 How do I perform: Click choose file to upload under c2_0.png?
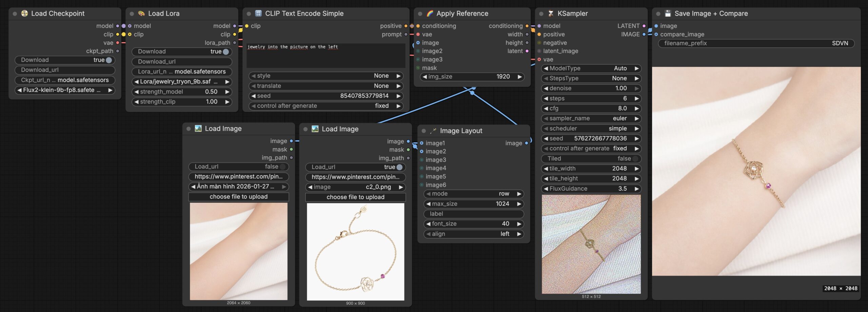coord(355,197)
